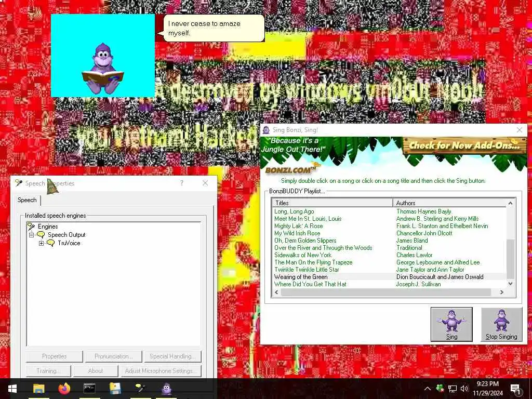Click green tray icon near clock
This screenshot has height=399, width=532.
coord(440,388)
